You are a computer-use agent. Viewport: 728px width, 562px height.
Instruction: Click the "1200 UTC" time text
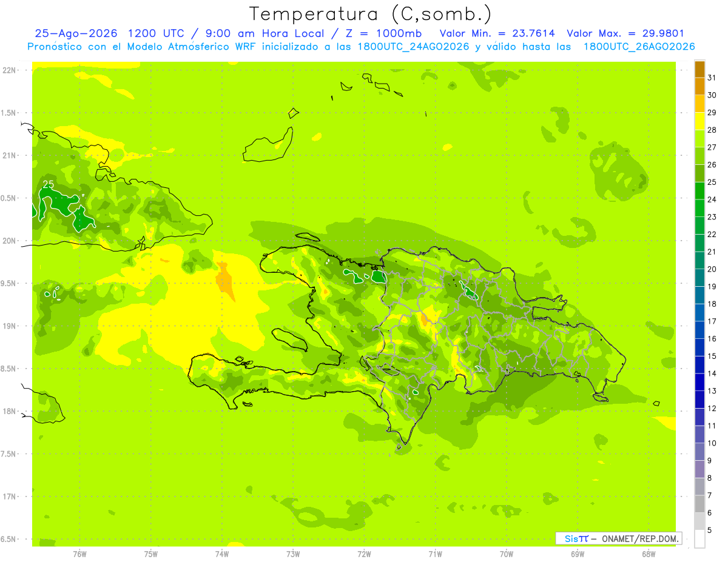[x=155, y=33]
